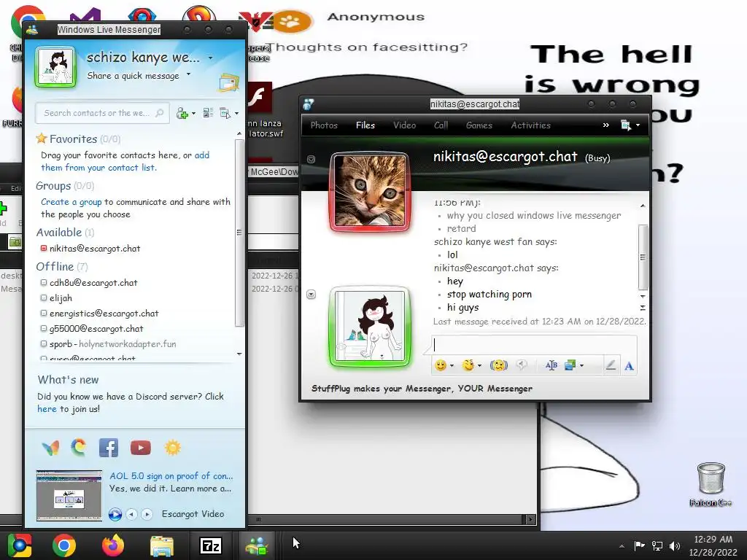The width and height of the screenshot is (747, 560).
Task: Click the Windows Live Messenger taskbar button
Action: (x=258, y=545)
